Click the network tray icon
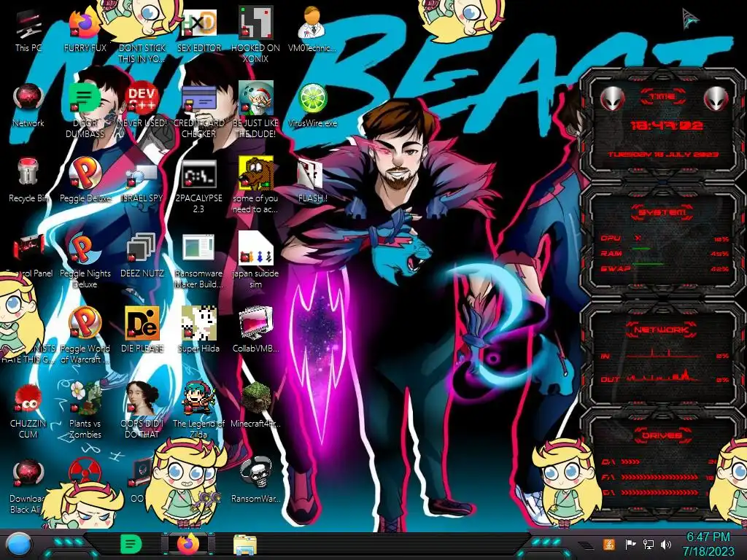The height and width of the screenshot is (560, 747). coord(649,544)
